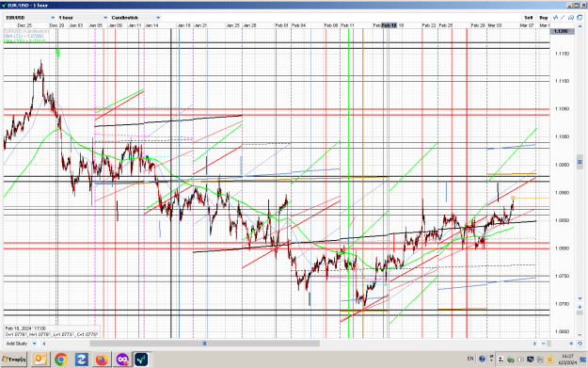Image resolution: width=588 pixels, height=368 pixels.
Task: Open Firefox from the taskbar
Action: click(102, 360)
